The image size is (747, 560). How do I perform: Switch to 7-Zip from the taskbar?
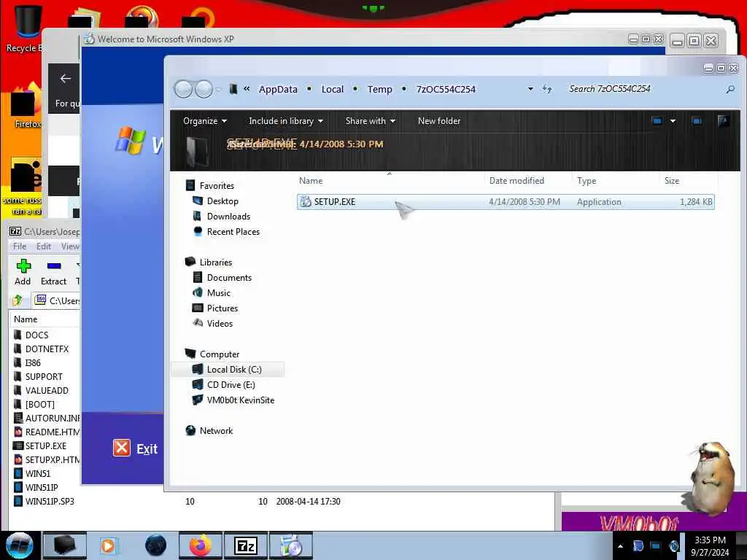click(246, 545)
